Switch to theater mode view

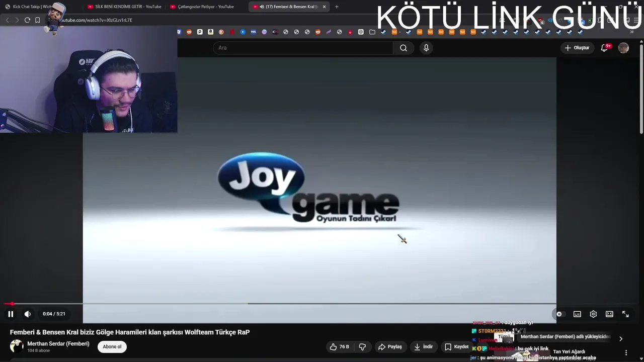609,314
